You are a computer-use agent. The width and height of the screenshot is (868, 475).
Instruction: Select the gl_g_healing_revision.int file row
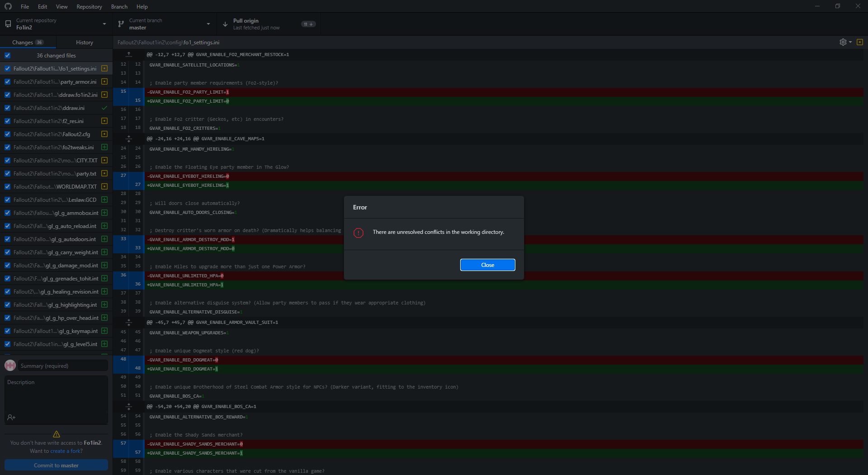pyautogui.click(x=56, y=291)
